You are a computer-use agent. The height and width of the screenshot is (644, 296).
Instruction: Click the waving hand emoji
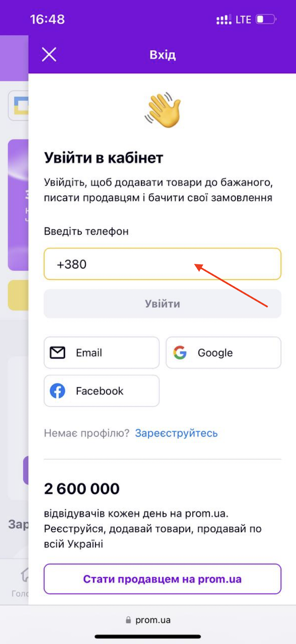tap(163, 110)
